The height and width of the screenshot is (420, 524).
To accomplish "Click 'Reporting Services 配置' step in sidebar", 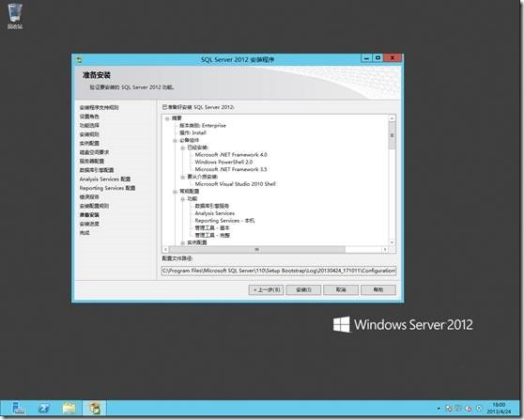I will pyautogui.click(x=107, y=188).
